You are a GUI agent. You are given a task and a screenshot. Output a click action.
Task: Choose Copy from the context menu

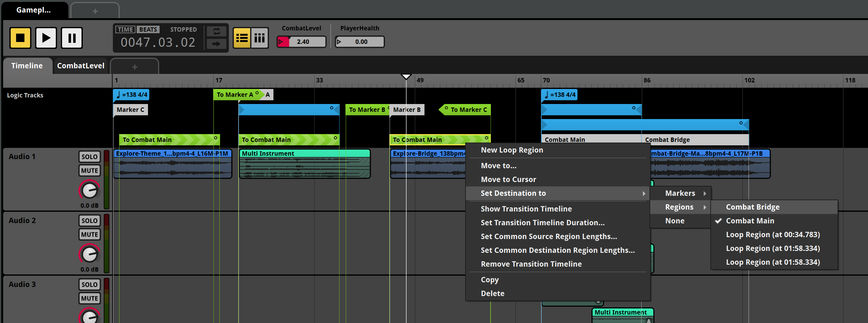point(558,279)
